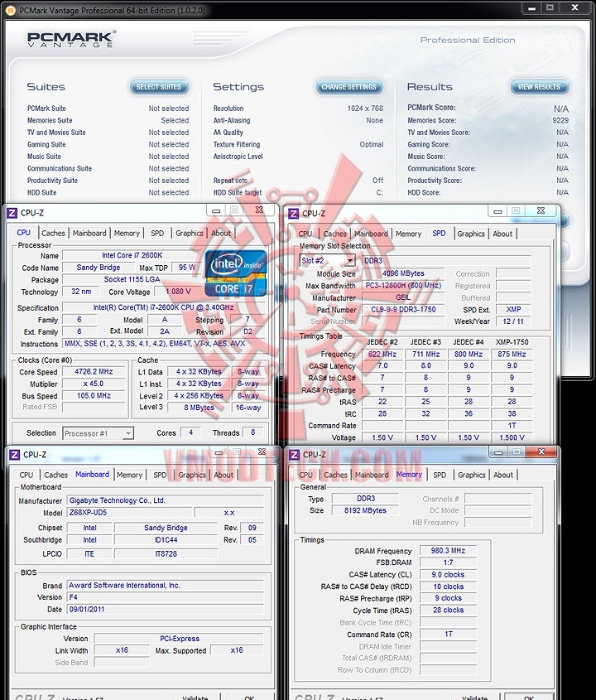Click the Intel Core i7 inside logo

click(x=236, y=273)
